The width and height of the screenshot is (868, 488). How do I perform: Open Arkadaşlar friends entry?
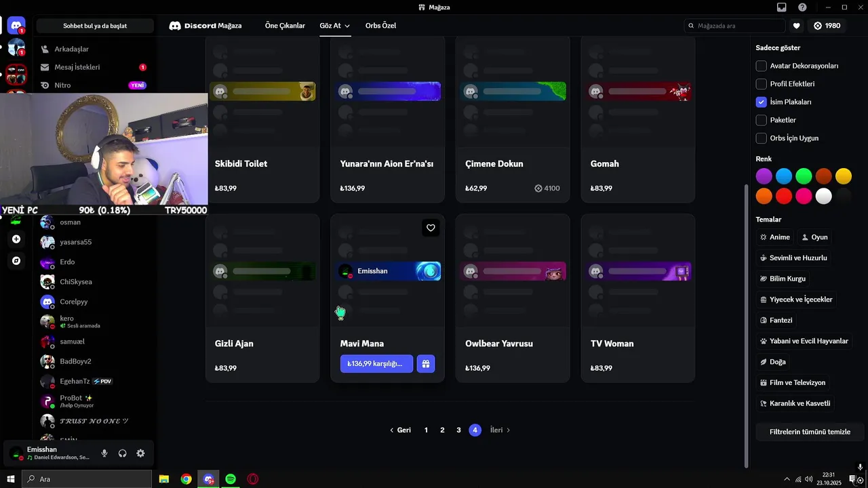pos(94,49)
